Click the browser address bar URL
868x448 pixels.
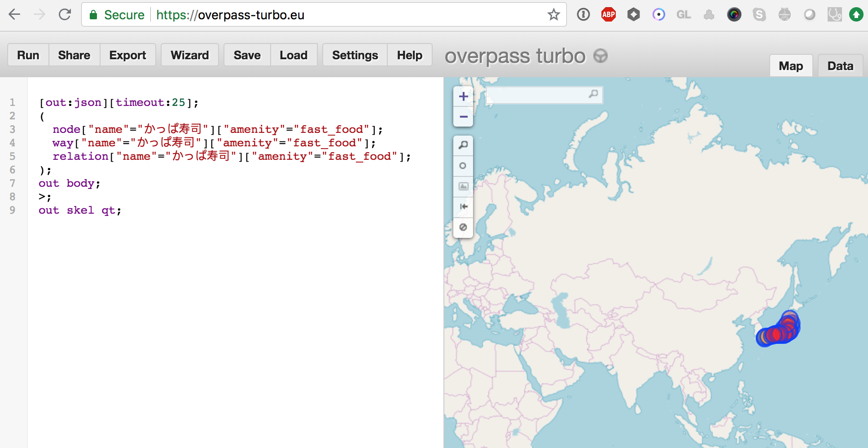coord(230,15)
